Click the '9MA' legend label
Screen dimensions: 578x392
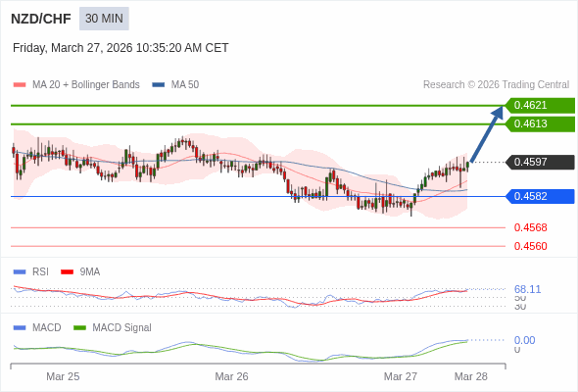(90, 272)
